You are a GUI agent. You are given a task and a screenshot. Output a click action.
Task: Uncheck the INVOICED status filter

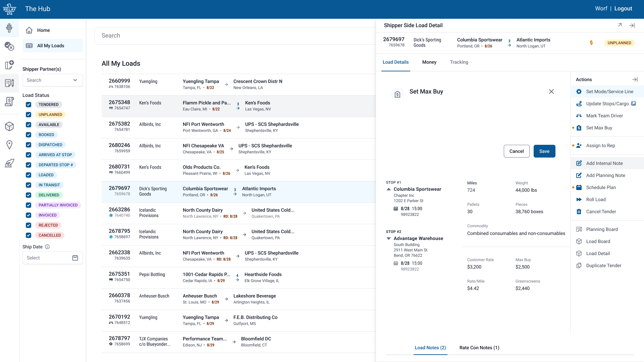(29, 215)
